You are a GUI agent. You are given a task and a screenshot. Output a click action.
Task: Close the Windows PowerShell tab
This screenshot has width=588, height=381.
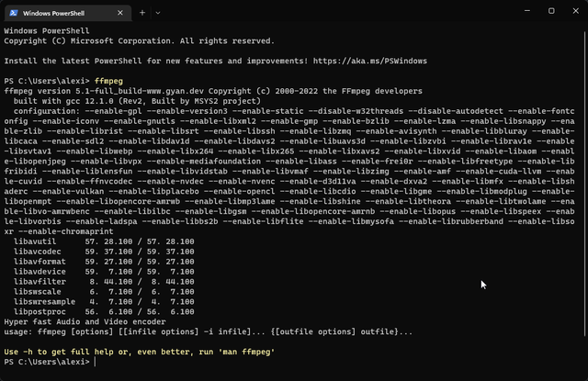119,13
